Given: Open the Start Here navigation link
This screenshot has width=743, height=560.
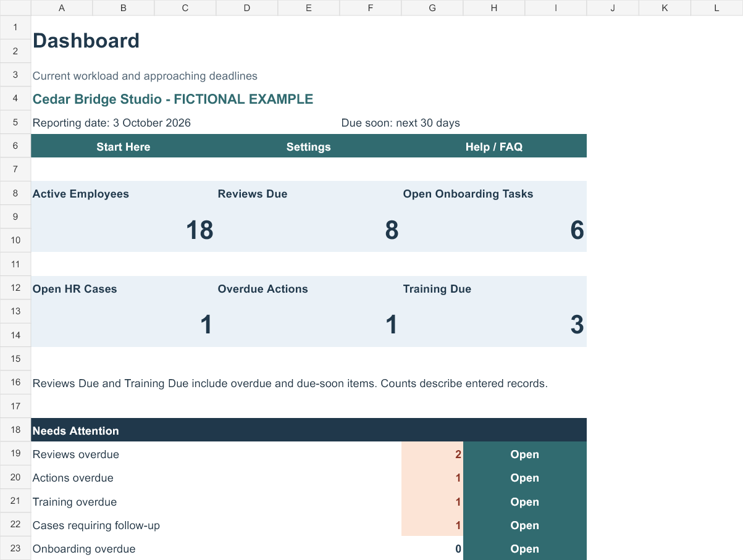Looking at the screenshot, I should [x=124, y=146].
